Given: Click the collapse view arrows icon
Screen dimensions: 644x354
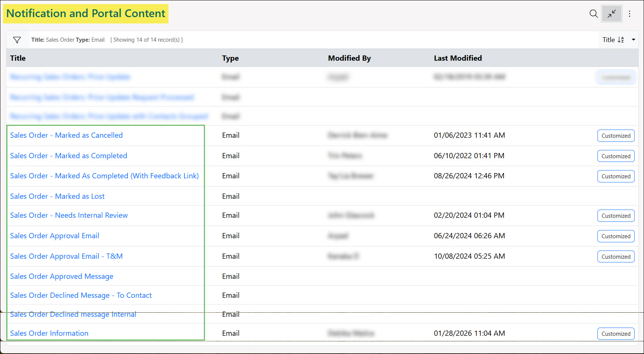Looking at the screenshot, I should coord(612,14).
